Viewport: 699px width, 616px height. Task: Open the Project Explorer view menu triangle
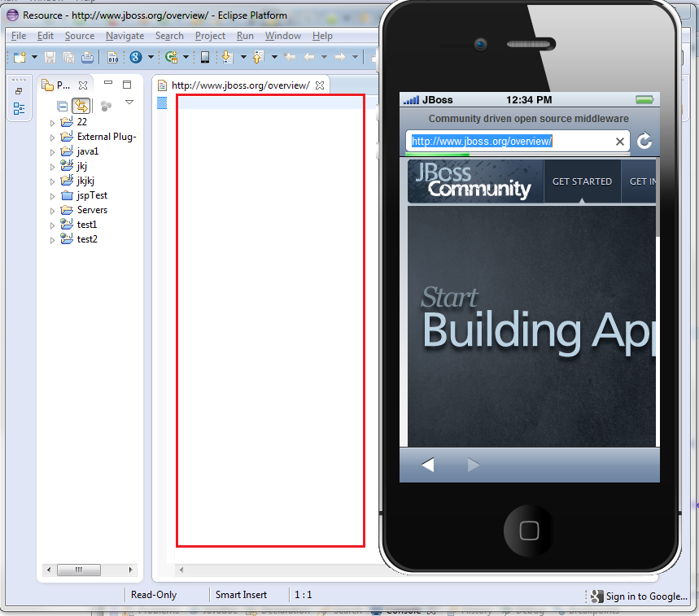pos(129,103)
